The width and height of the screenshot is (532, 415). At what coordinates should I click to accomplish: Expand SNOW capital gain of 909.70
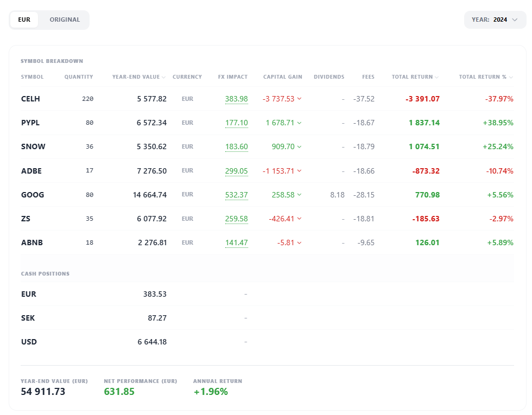pos(299,146)
